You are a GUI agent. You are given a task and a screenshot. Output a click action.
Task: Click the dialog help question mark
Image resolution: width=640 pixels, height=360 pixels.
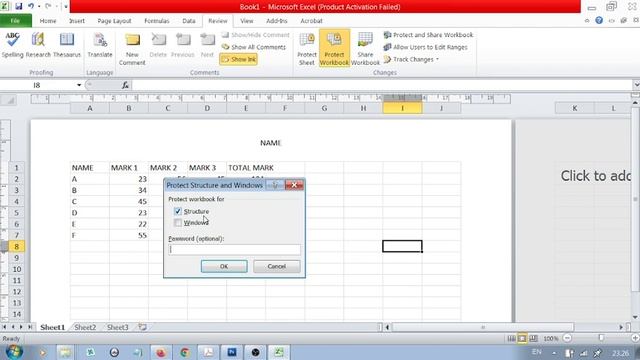pyautogui.click(x=275, y=185)
